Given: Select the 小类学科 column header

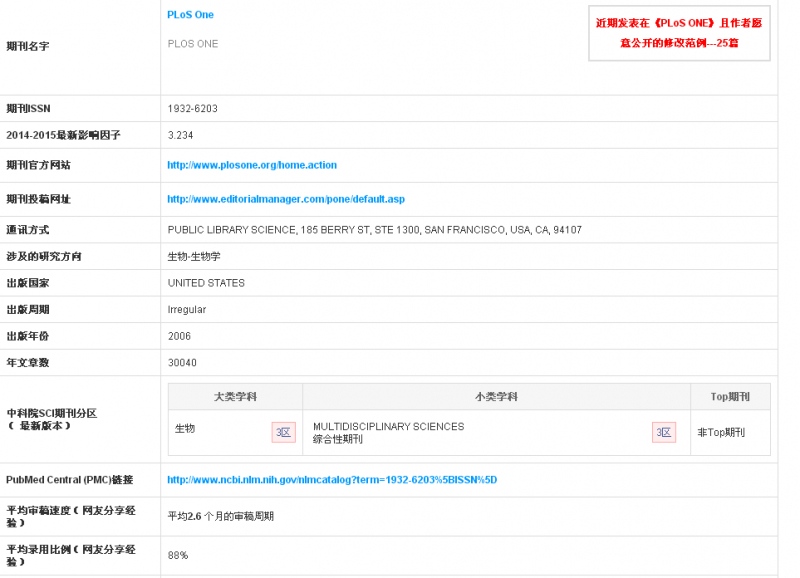Looking at the screenshot, I should 496,397.
